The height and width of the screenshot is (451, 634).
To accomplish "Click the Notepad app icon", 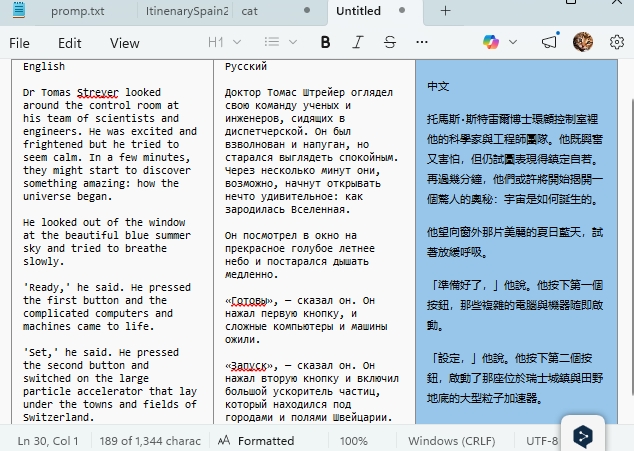I will (x=19, y=10).
